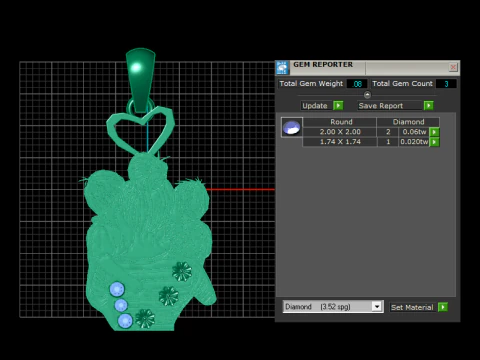Select the bottom blue gem on the pendant
This screenshot has width=480, height=360.
[x=125, y=321]
